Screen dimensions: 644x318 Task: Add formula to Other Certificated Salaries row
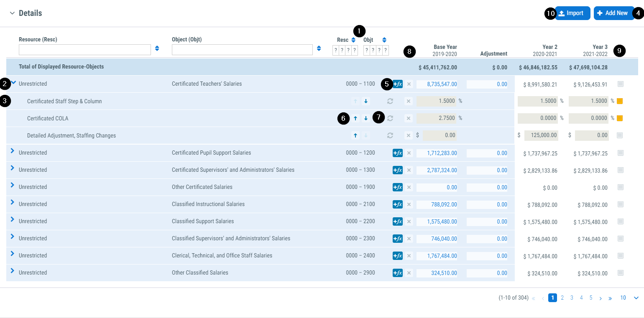point(398,187)
